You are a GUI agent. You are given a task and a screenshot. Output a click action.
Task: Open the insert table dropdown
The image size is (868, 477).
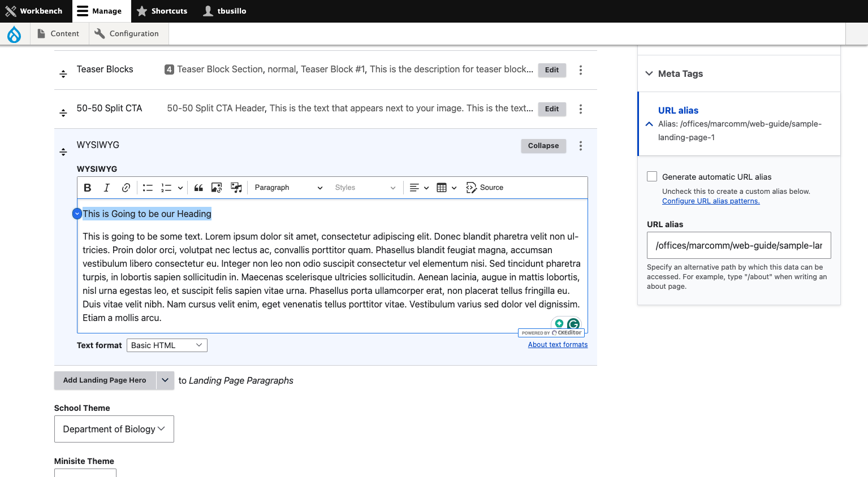[x=447, y=188]
